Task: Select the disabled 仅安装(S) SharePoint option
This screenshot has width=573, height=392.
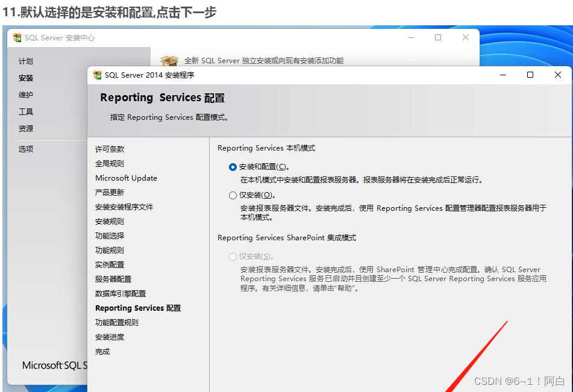Action: (233, 257)
